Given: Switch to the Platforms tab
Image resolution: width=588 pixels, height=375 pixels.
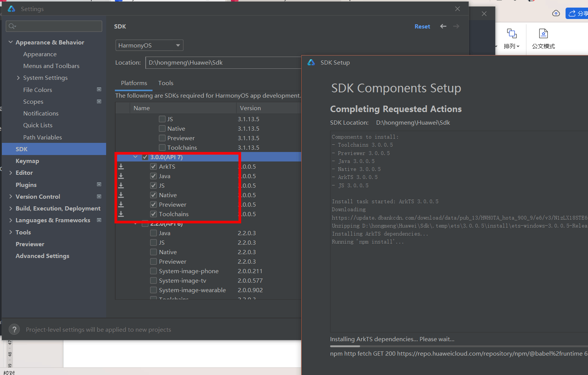Looking at the screenshot, I should [134, 83].
